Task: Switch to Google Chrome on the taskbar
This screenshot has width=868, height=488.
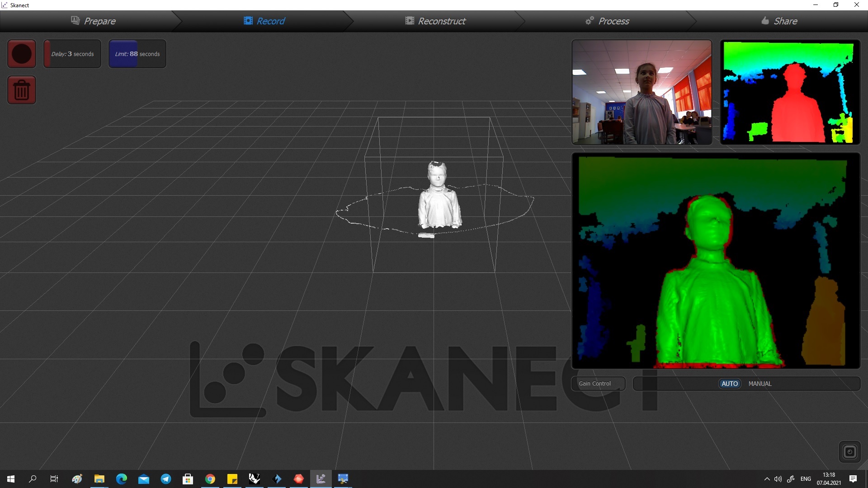Action: click(x=210, y=479)
